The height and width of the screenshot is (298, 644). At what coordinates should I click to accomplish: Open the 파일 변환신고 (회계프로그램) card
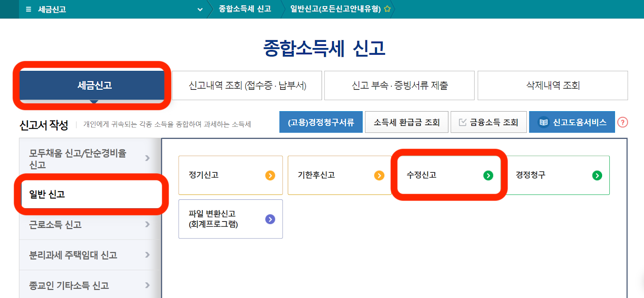231,219
